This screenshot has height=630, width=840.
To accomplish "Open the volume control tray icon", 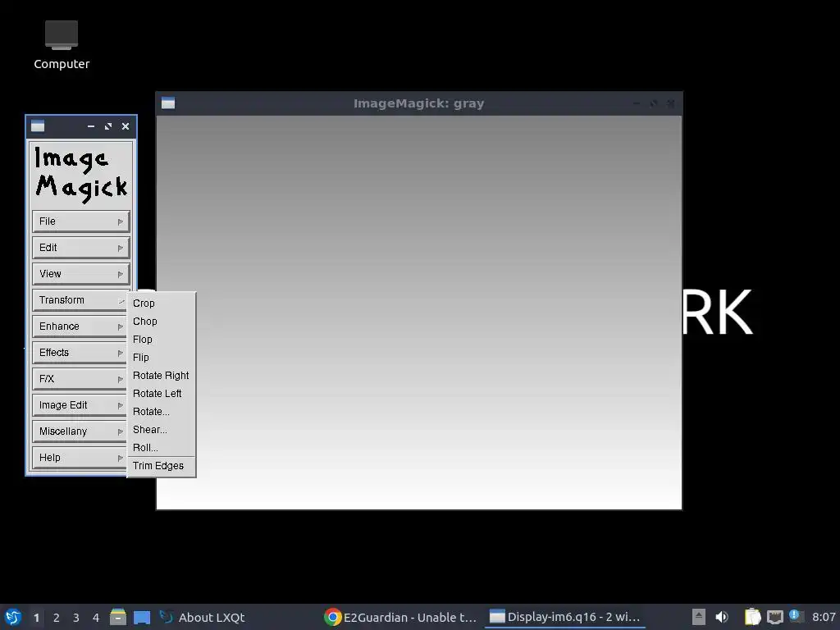I will point(722,617).
